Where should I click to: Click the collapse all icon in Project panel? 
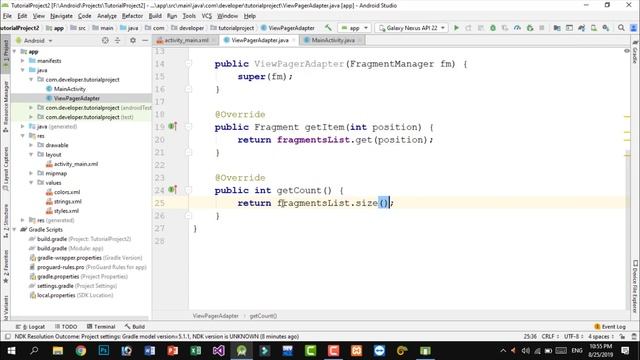point(118,40)
